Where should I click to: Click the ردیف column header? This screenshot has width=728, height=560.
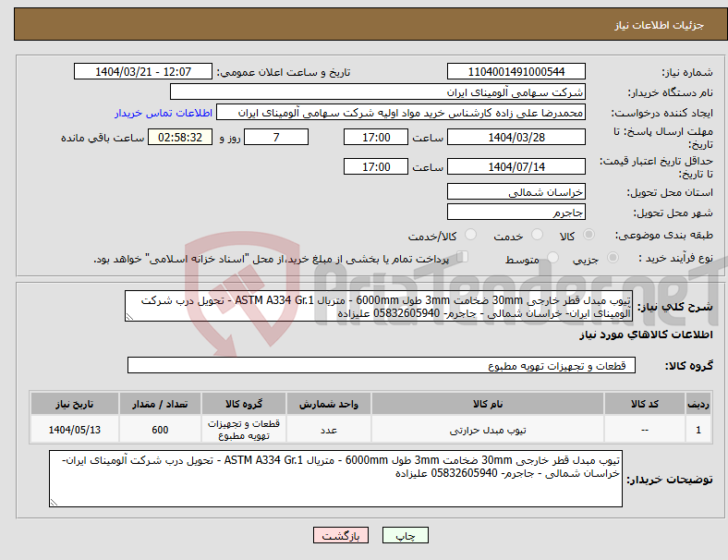coord(698,404)
